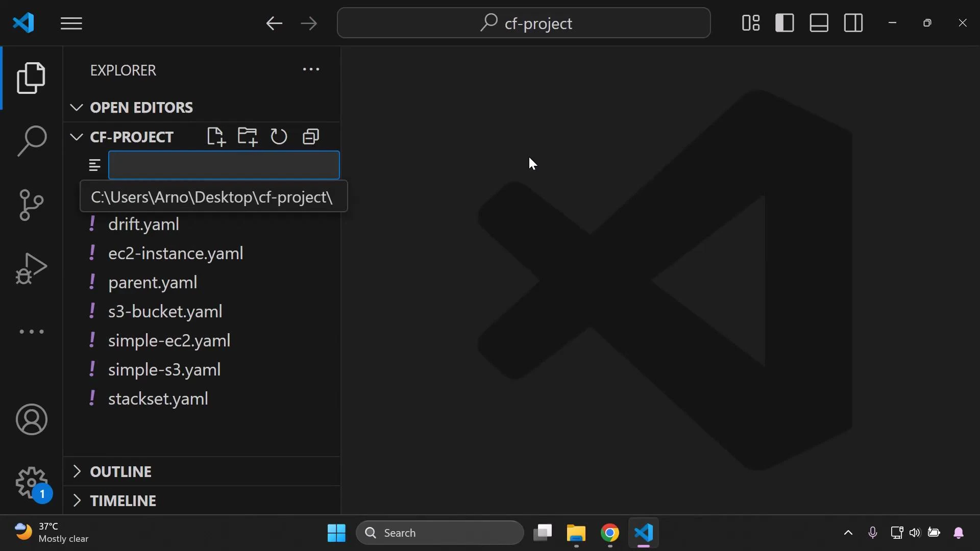Toggle the secondary sidebar
The image size is (980, 551).
click(853, 22)
